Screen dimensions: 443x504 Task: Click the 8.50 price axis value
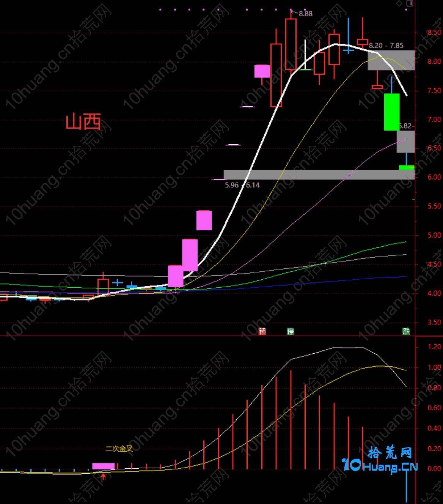coord(434,33)
